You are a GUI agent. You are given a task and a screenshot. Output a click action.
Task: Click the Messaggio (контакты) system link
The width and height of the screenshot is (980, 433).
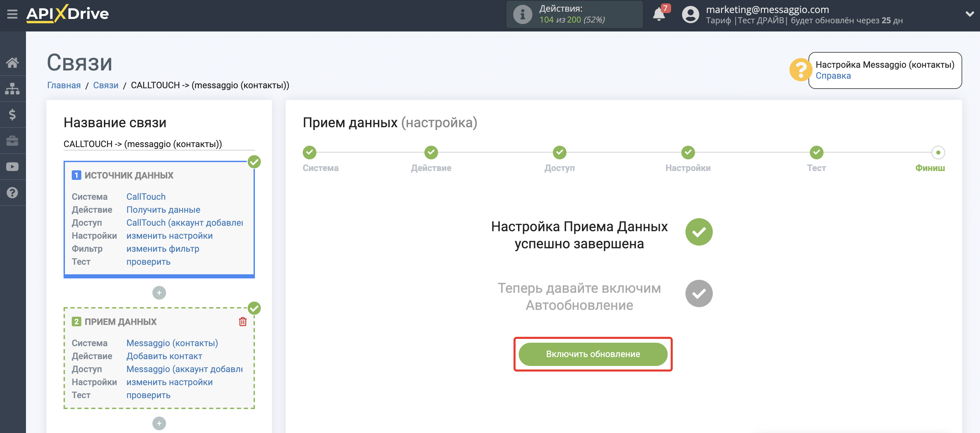point(172,343)
